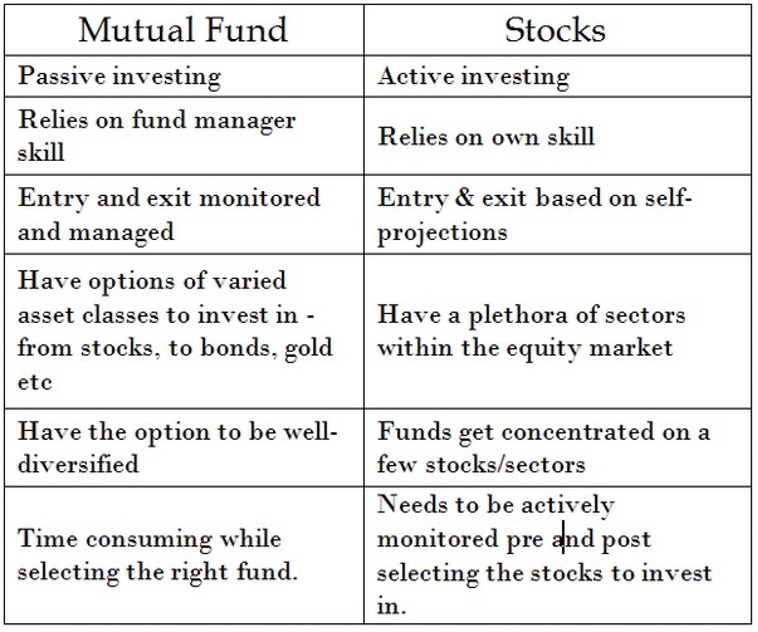Select the Passive investing cell
This screenshot has height=632, width=758.
[184, 76]
